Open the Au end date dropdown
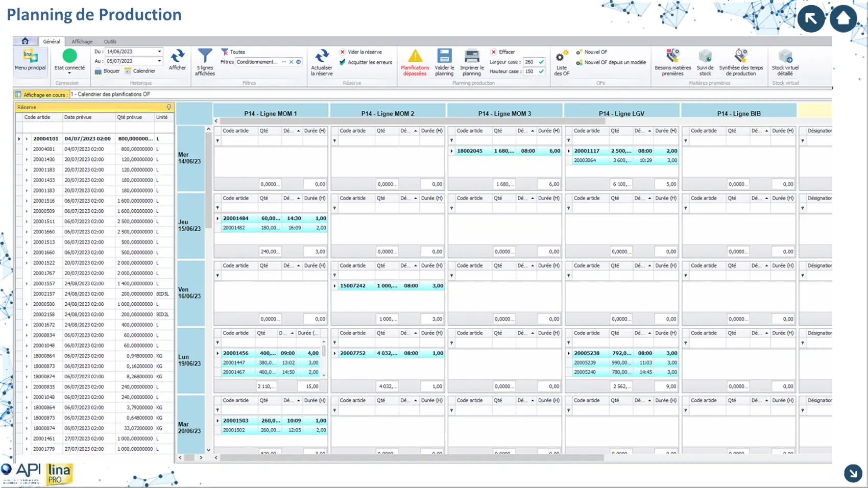The width and height of the screenshot is (868, 488). tap(159, 61)
